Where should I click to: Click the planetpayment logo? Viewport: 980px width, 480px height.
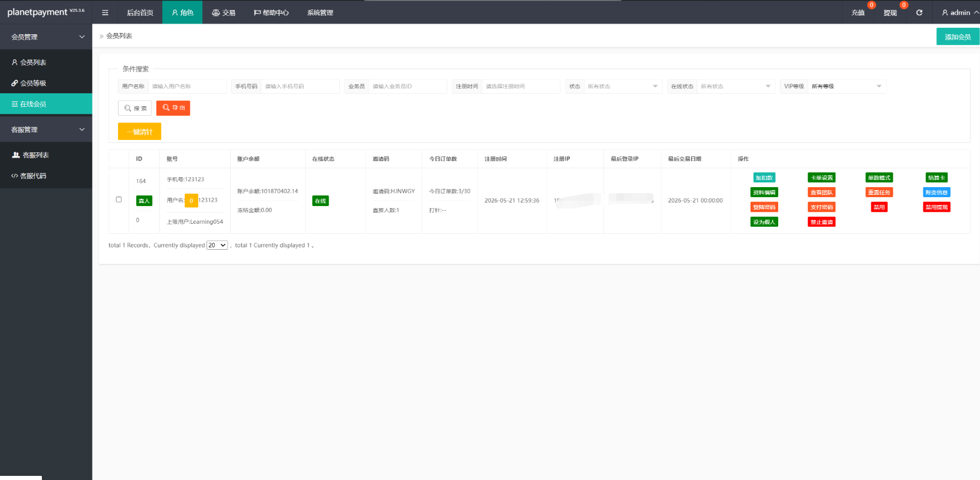click(x=46, y=12)
